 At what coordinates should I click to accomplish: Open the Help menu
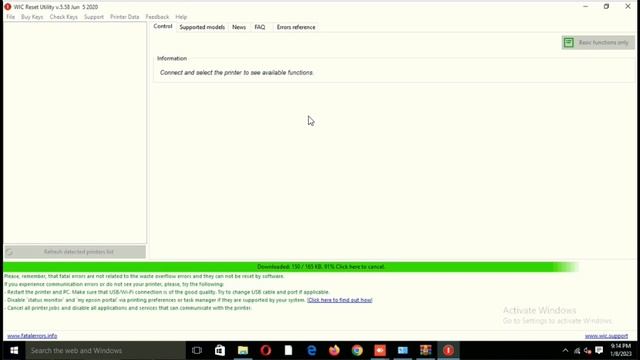181,17
